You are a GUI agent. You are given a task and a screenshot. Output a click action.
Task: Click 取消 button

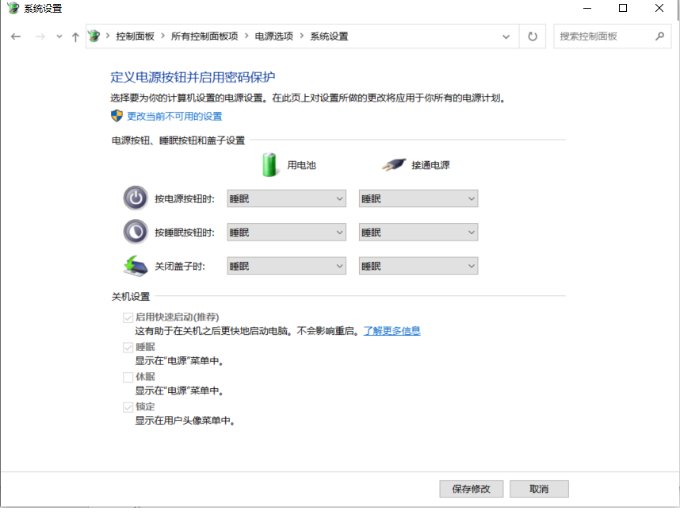(x=539, y=489)
